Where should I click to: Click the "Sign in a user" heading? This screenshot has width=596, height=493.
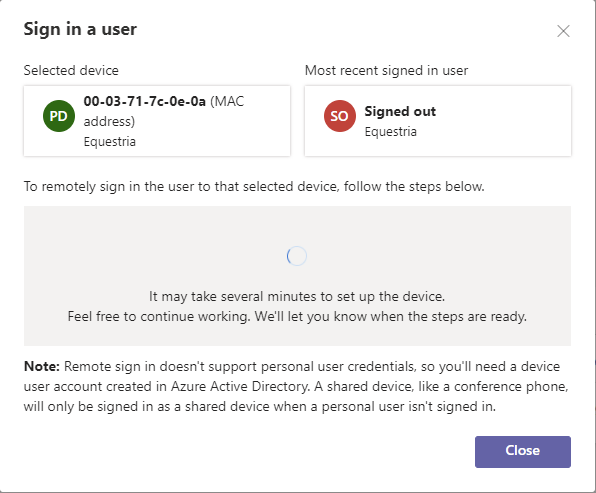[x=80, y=30]
